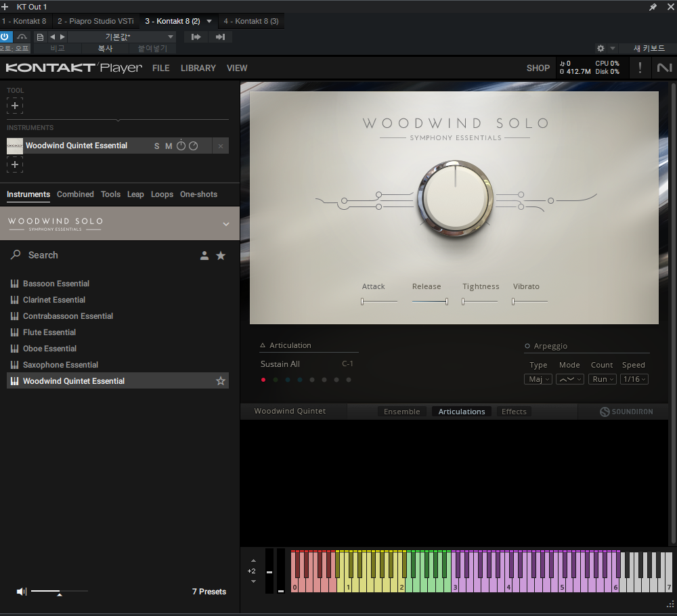Select the Combined browser tab
This screenshot has width=677, height=616.
click(x=75, y=194)
